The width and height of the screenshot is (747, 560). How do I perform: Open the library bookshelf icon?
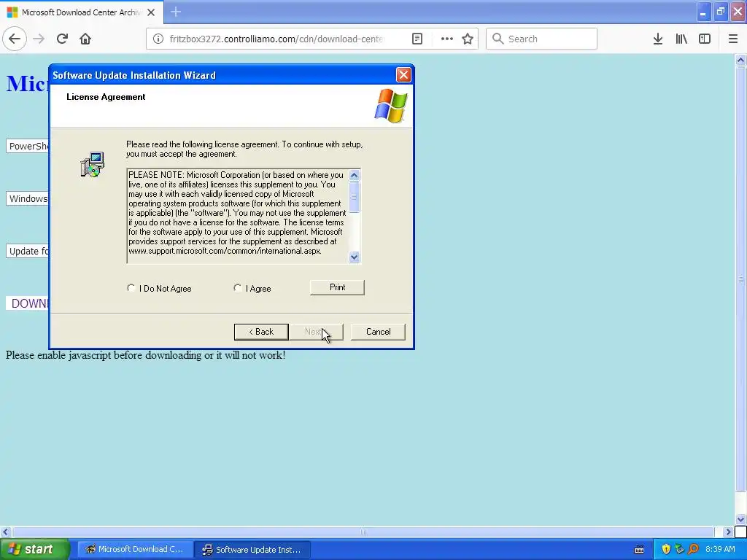pos(681,39)
